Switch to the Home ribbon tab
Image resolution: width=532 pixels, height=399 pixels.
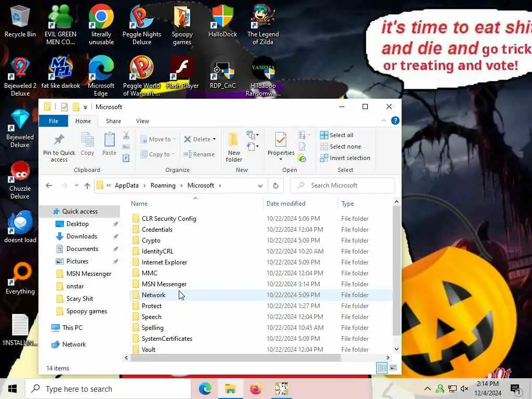pos(83,121)
